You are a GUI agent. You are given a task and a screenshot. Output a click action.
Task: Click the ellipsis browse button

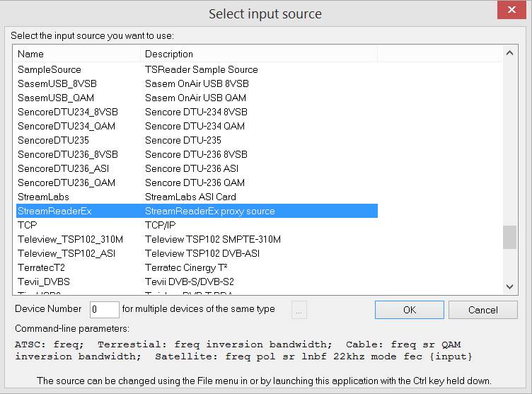[299, 310]
